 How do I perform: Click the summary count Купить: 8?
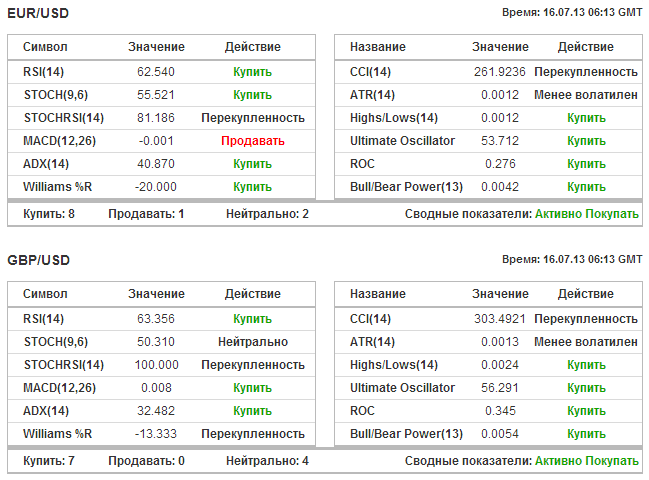pos(49,214)
